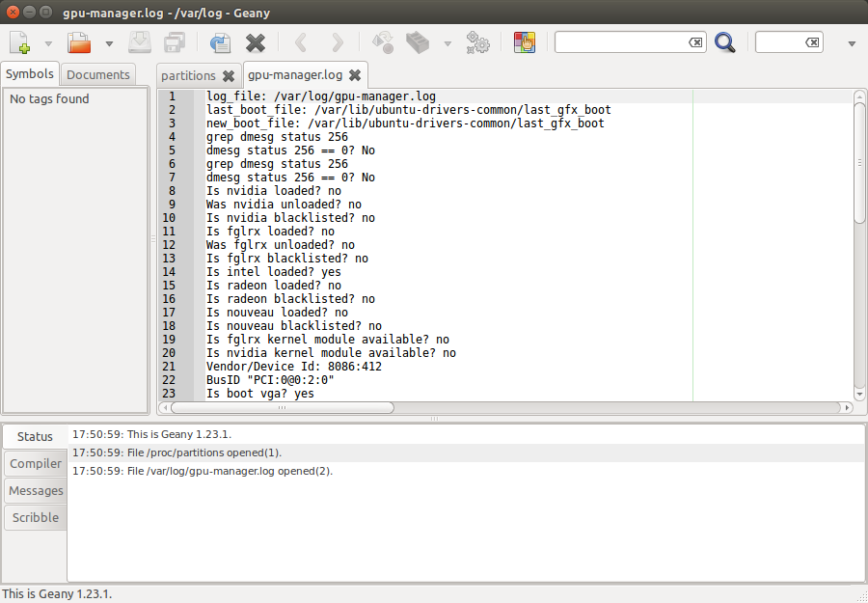Open an existing file via folder icon
This screenshot has height=603, width=868.
coord(79,42)
